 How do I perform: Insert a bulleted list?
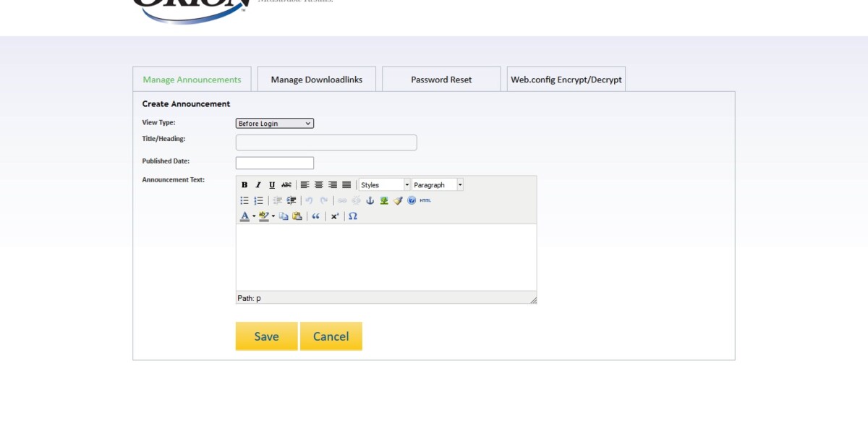[x=244, y=200]
